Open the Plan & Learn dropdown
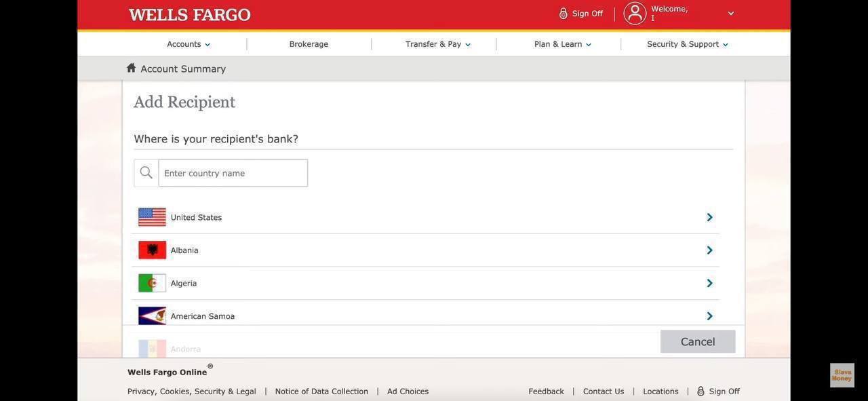The height and width of the screenshot is (401, 868). click(562, 44)
